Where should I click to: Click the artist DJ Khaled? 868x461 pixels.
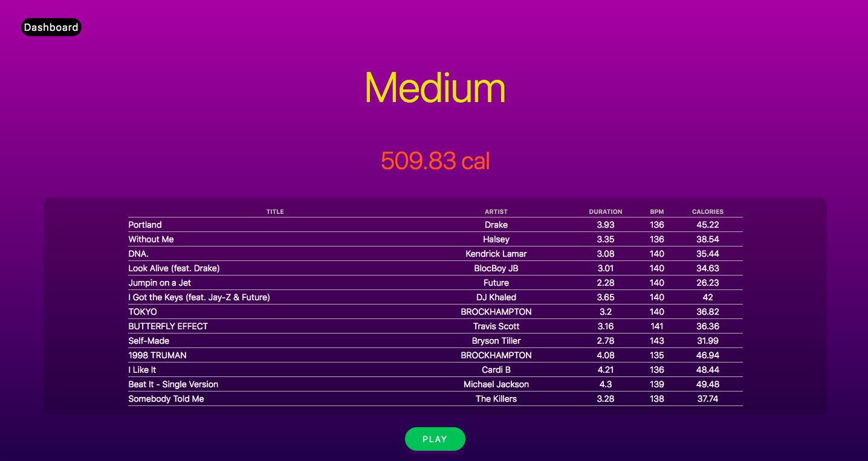click(x=496, y=297)
